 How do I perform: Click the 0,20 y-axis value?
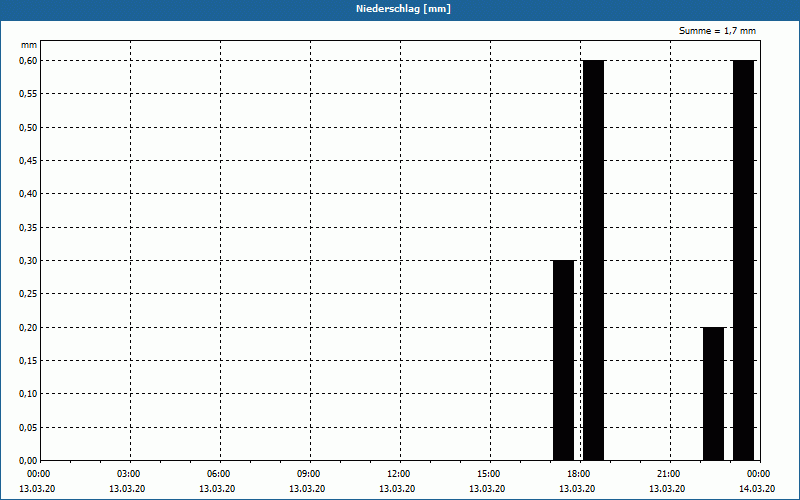point(28,328)
